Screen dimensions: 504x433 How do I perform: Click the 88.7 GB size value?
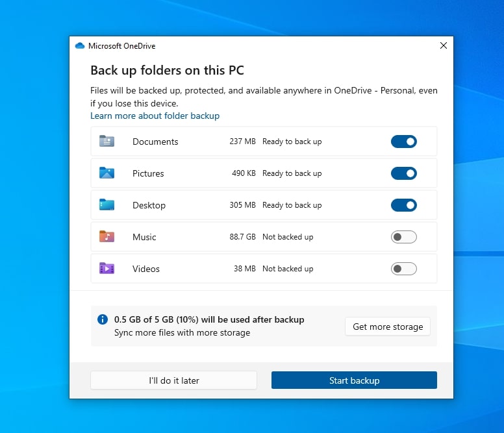pos(243,237)
